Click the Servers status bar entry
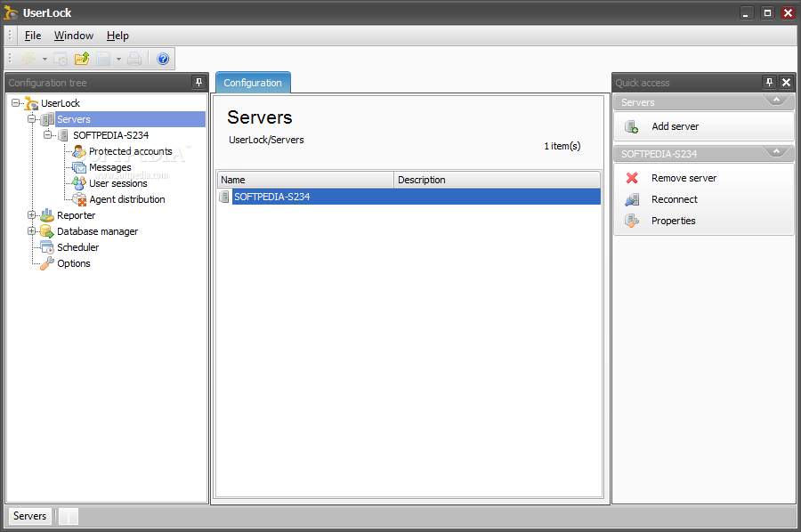Viewport: 801px width, 532px height. tap(29, 516)
